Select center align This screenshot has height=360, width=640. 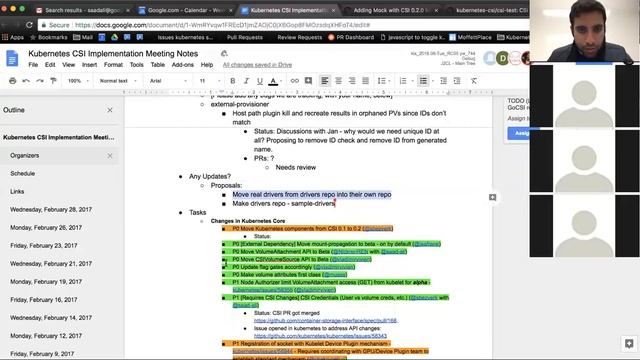click(338, 81)
